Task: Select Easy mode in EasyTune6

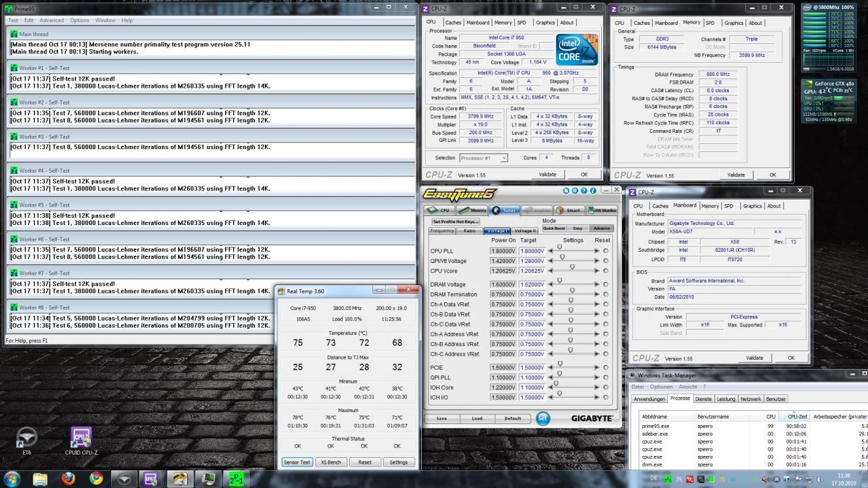Action: tap(578, 228)
